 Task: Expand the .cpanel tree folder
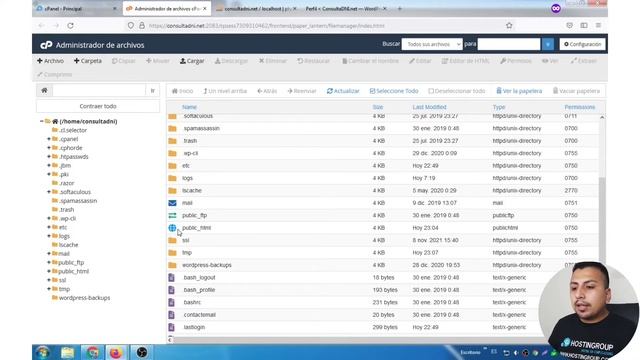pyautogui.click(x=49, y=139)
